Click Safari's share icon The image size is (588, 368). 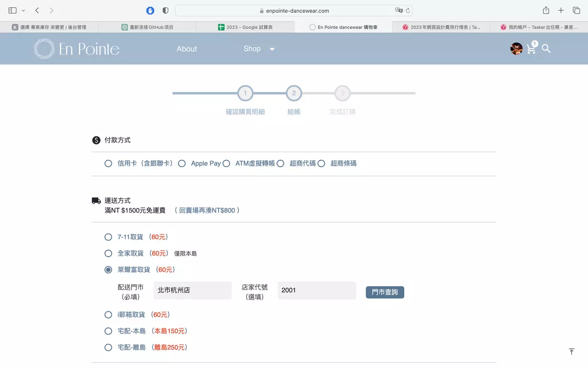click(x=545, y=10)
